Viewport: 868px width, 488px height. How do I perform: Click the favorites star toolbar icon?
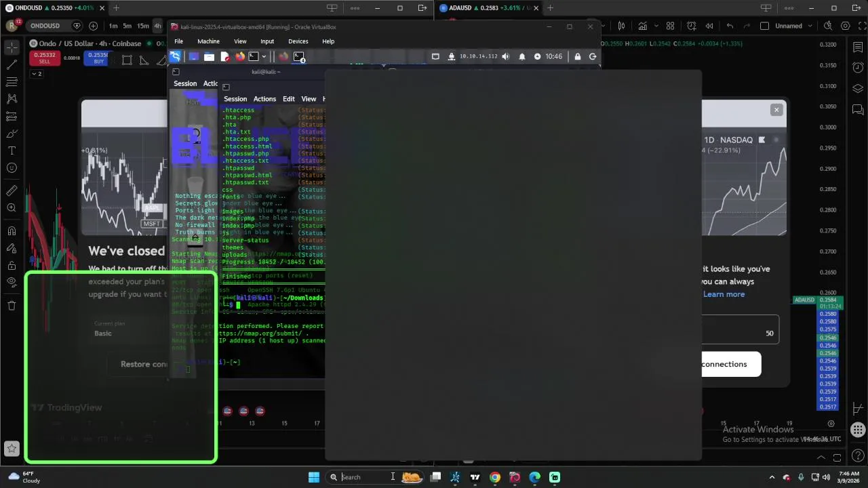point(12,448)
